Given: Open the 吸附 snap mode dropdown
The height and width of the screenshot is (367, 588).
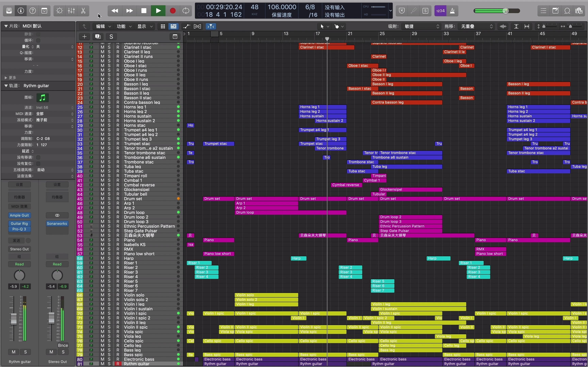Looking at the screenshot, I should coord(422,26).
